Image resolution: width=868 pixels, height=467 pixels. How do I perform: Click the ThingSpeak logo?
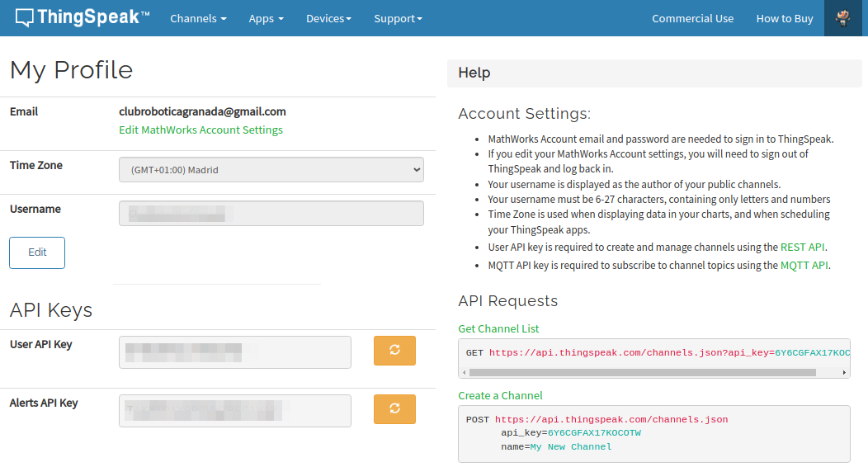(82, 17)
